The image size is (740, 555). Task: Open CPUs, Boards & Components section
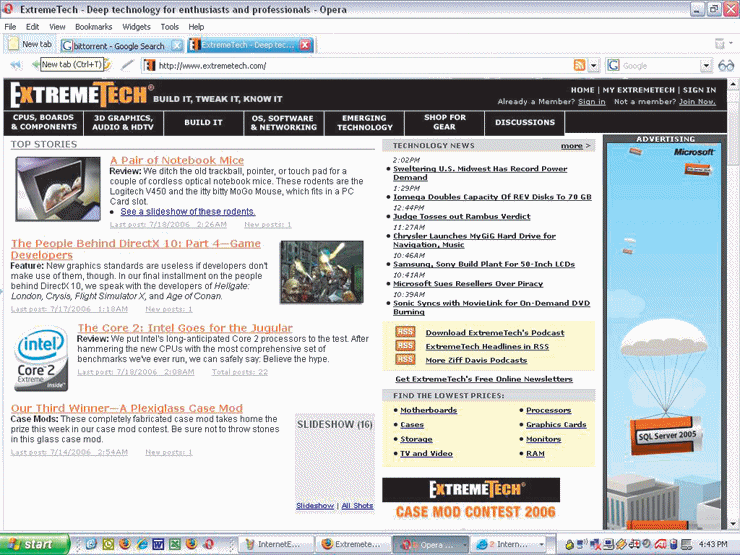(43, 122)
